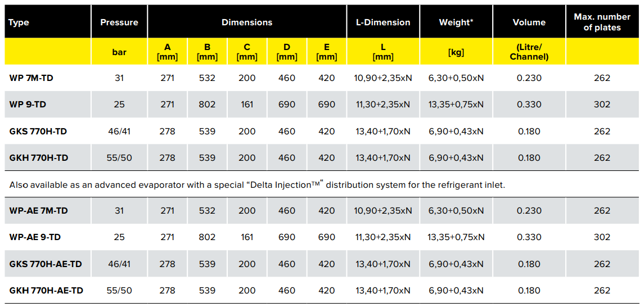Screen dimensions: 644x307
Task: Click the GKS 770H-TD row label
Action: [38, 132]
